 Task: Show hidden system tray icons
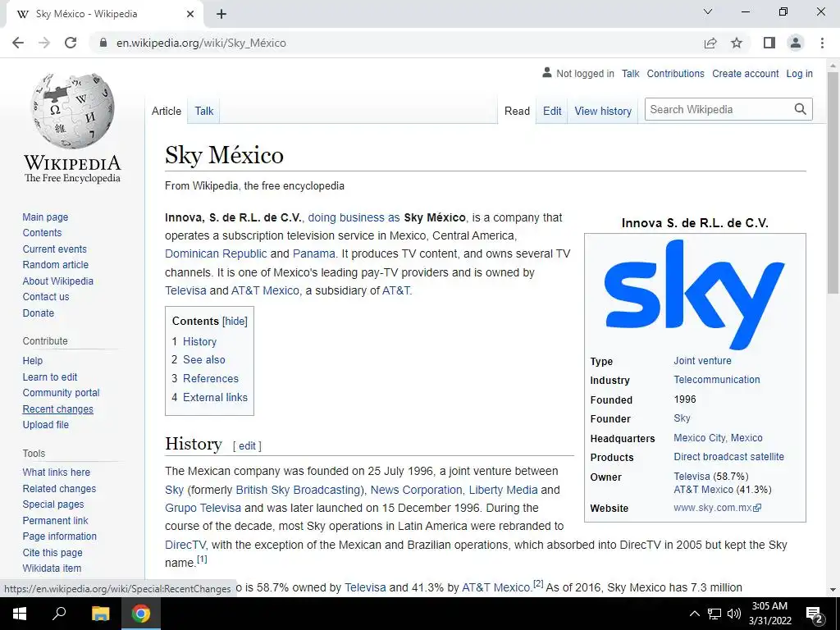[694, 614]
